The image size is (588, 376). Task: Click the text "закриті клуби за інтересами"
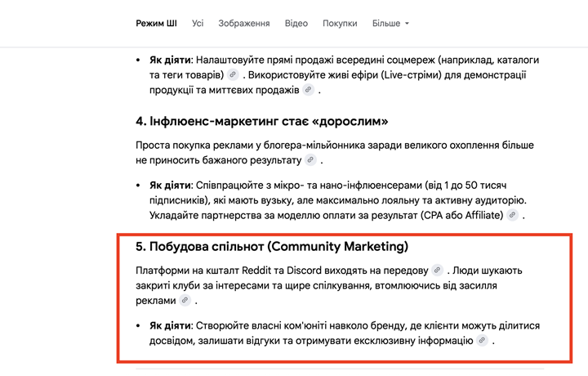(203, 285)
